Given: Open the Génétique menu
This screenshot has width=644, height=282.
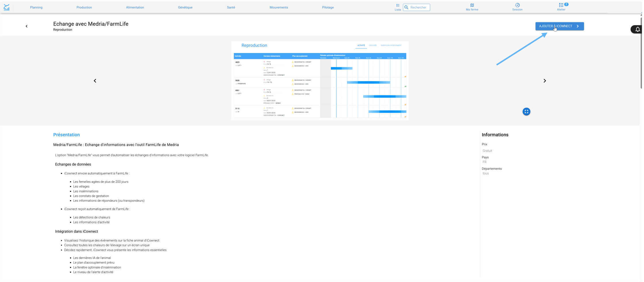Looking at the screenshot, I should [x=185, y=7].
